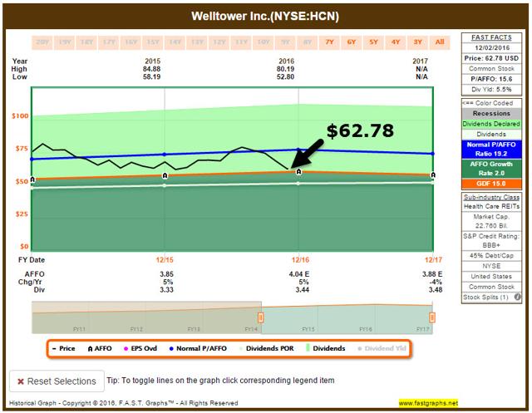The width and height of the screenshot is (532, 413).
Task: Click the 12/15 fiscal year date label
Action: pos(165,260)
